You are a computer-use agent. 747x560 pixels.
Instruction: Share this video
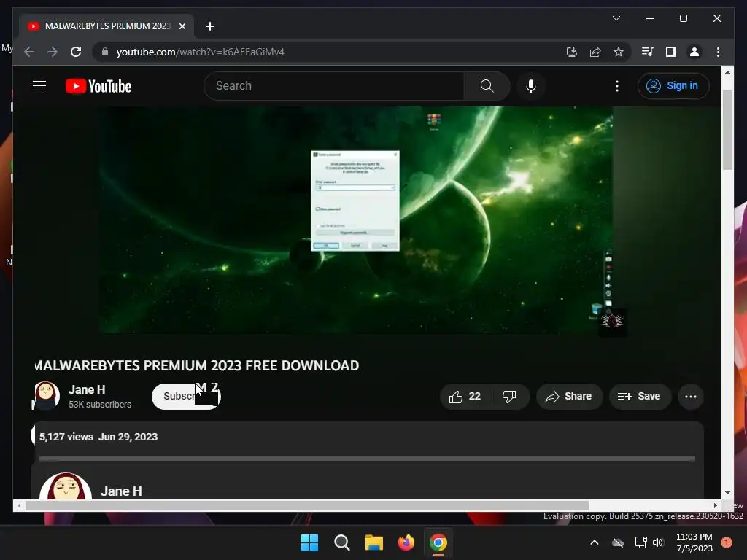[x=569, y=396]
